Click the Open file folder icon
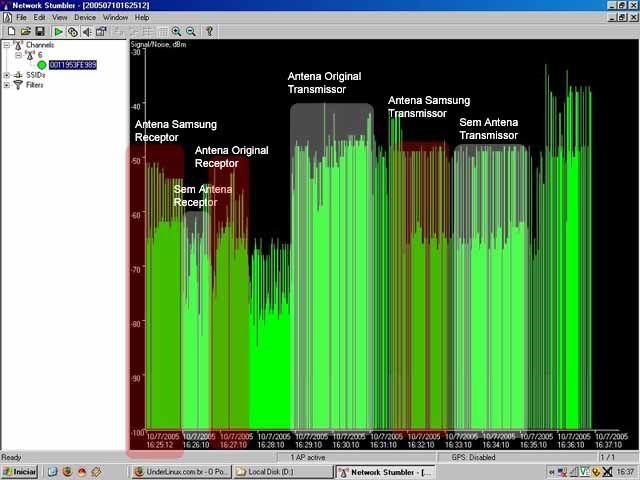This screenshot has height=480, width=640. click(26, 31)
